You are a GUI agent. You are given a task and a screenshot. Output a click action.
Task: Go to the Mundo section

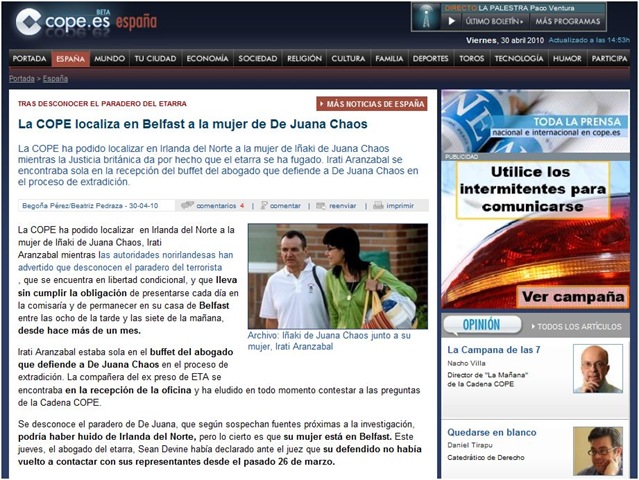click(110, 59)
